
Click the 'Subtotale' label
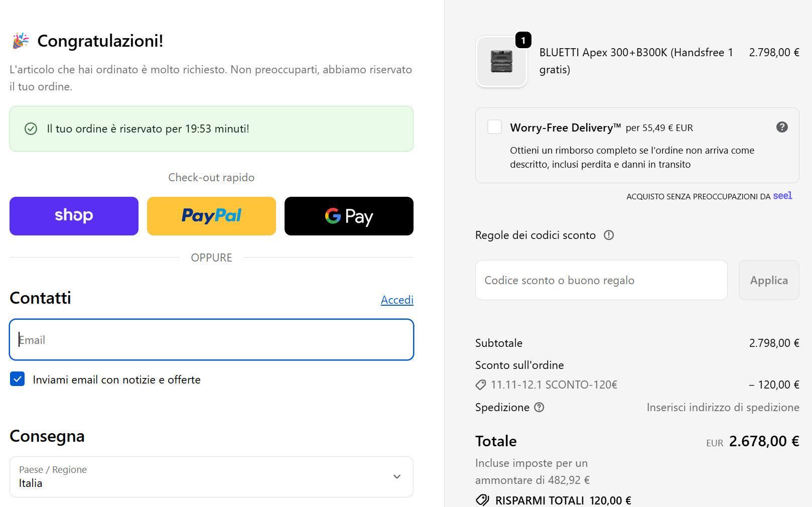(x=499, y=343)
